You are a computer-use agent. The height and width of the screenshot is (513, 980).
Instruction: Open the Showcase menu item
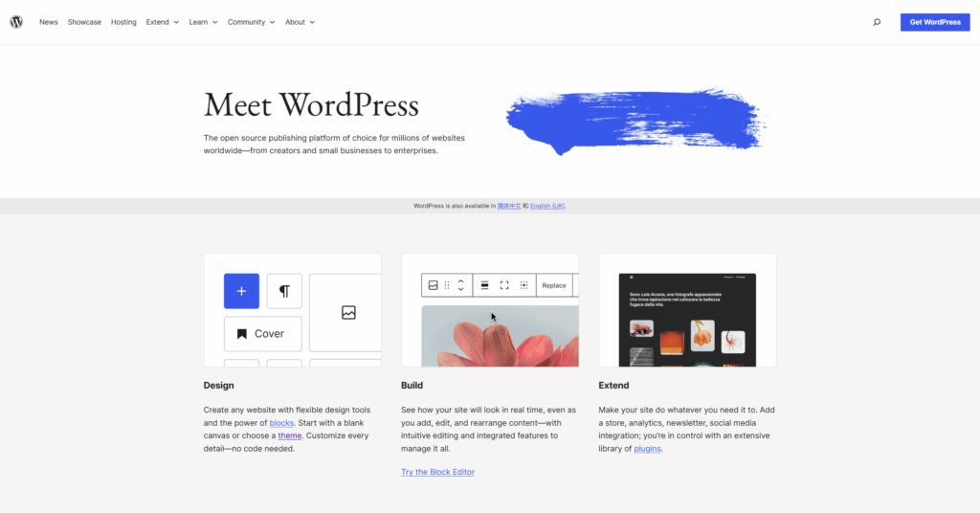[84, 22]
